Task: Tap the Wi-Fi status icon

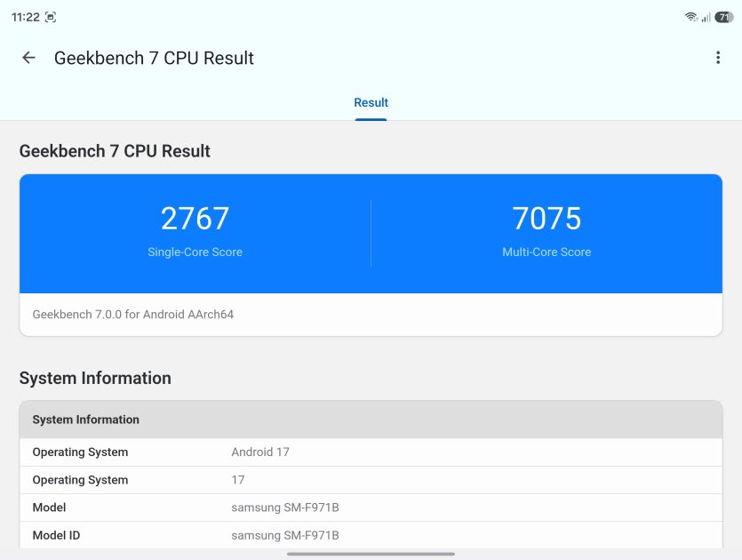Action: coord(690,17)
